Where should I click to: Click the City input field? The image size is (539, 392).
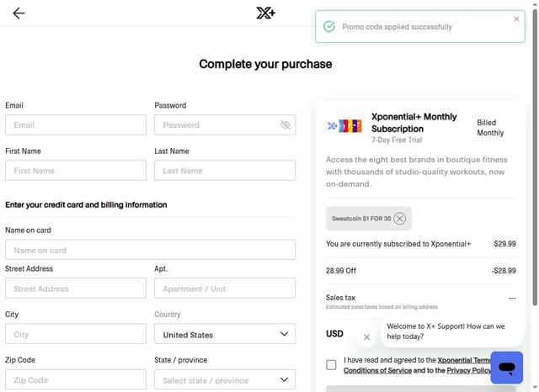tap(76, 334)
